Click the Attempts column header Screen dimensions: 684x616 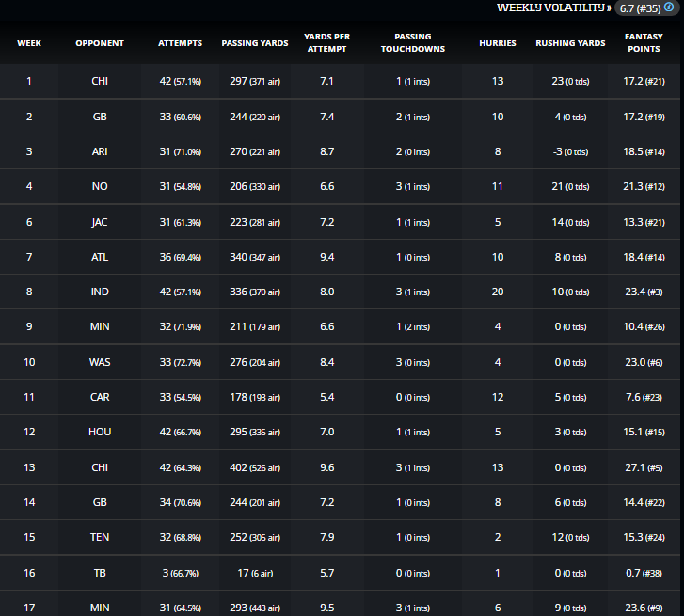point(180,43)
